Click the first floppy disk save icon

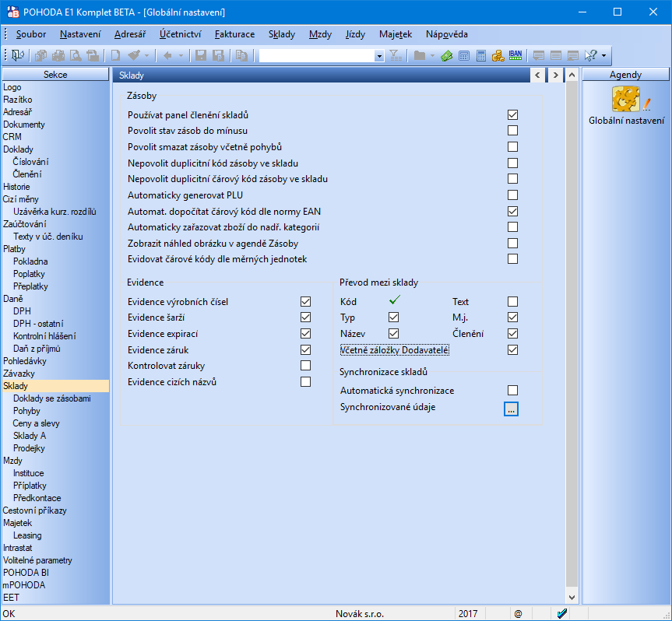(201, 55)
